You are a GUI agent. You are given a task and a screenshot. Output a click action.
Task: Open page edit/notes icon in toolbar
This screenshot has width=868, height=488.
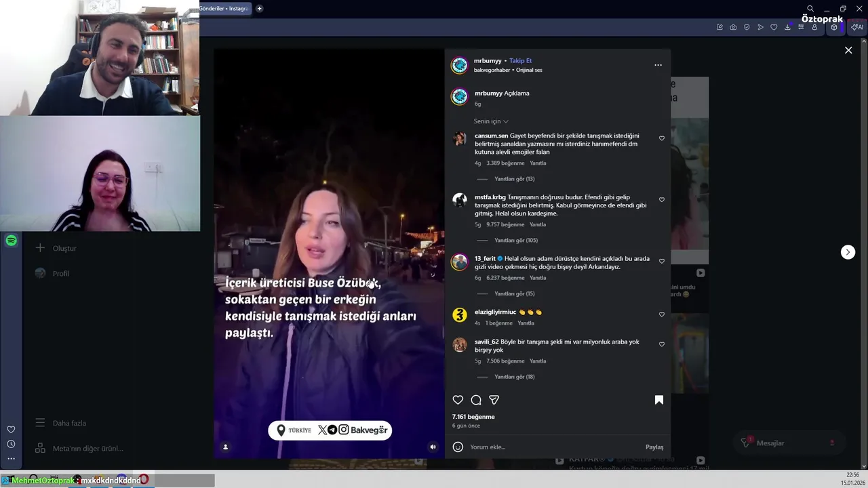click(719, 27)
